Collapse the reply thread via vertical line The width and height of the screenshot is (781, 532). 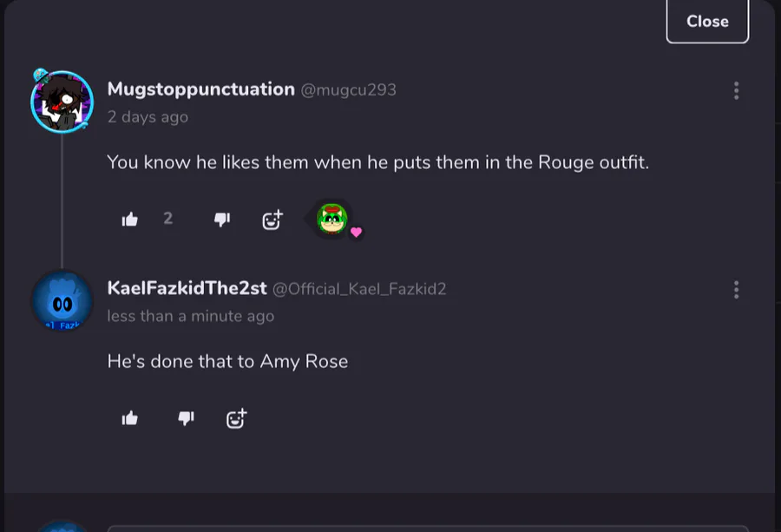point(62,200)
